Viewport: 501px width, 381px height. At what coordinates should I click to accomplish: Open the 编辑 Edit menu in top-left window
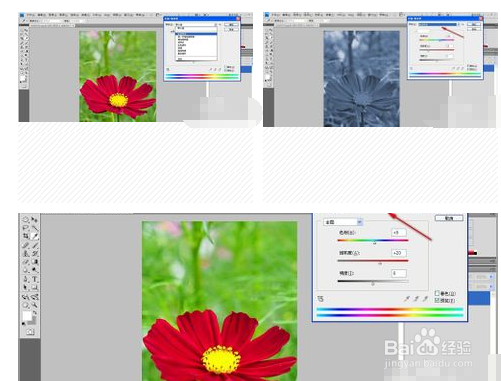41,15
